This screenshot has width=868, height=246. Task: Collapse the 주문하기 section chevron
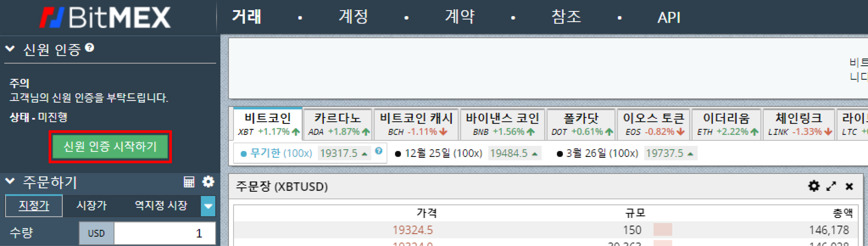coord(10,181)
